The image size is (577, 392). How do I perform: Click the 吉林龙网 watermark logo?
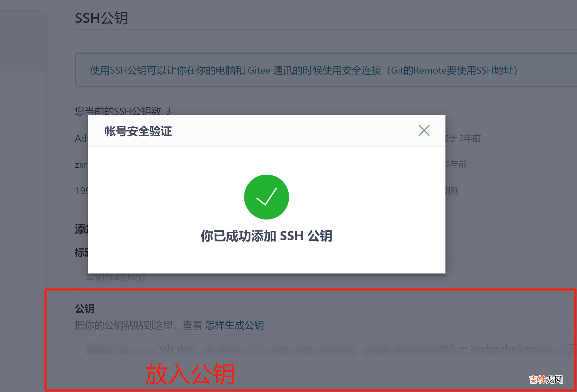[546, 379]
